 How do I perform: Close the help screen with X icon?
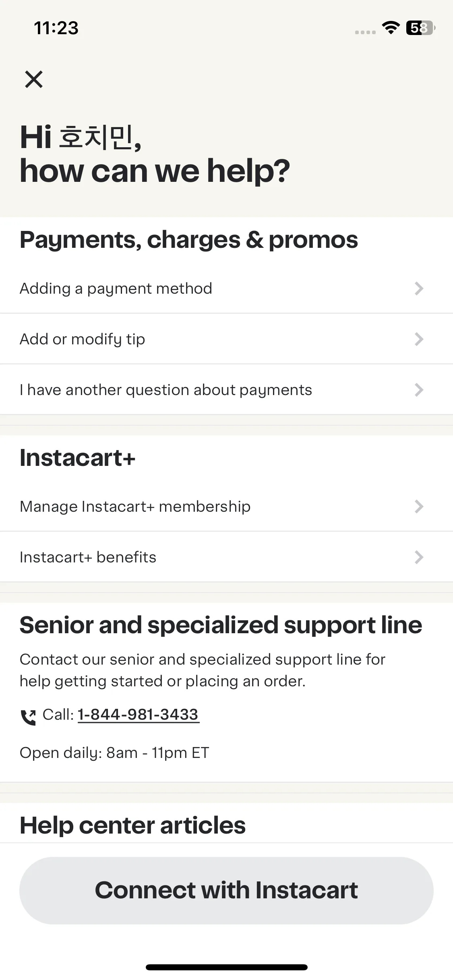(x=34, y=79)
